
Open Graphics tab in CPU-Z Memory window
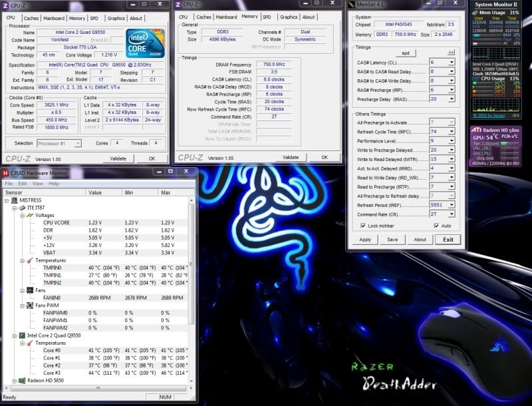pyautogui.click(x=289, y=17)
